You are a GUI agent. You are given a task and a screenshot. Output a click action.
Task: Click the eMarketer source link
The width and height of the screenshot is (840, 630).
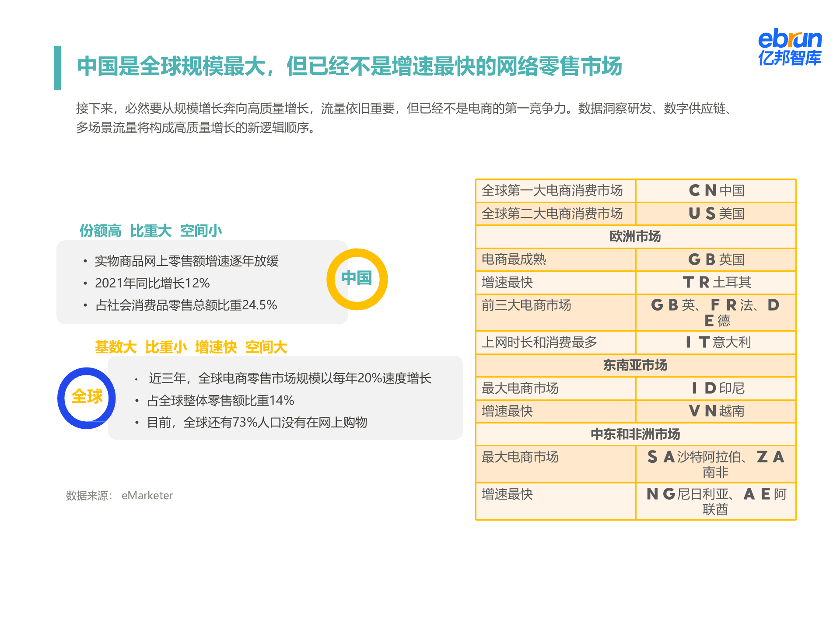point(147,496)
